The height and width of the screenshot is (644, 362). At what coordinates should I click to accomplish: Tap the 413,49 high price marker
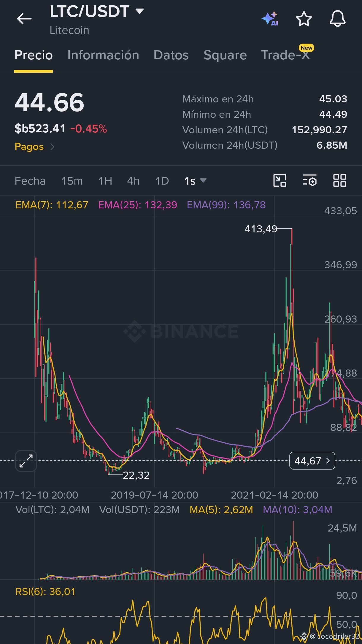point(261,229)
